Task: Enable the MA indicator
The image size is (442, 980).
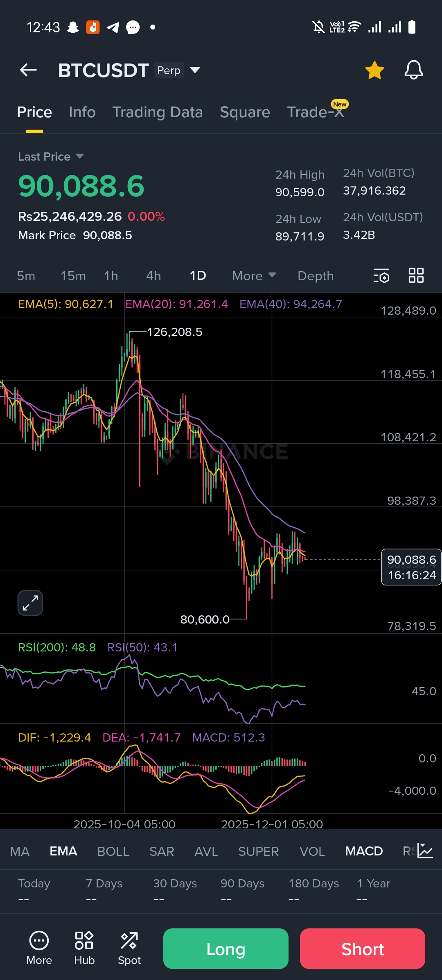Action: (x=20, y=851)
